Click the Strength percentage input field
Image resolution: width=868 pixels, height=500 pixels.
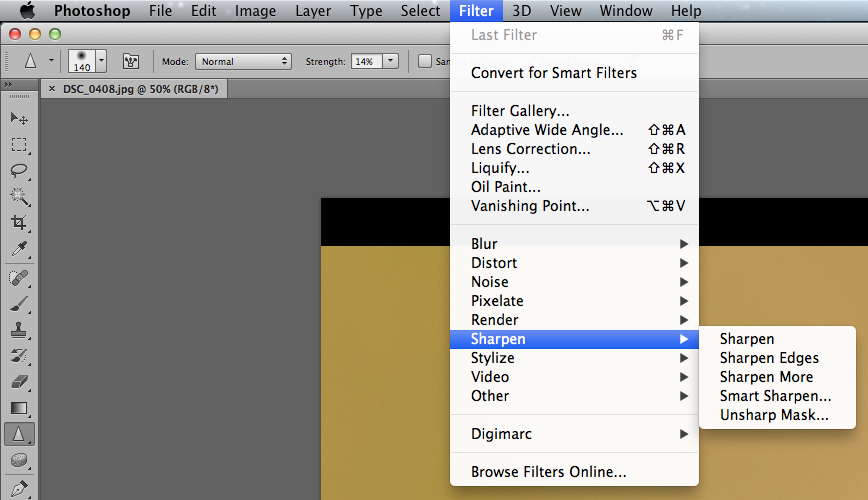coord(364,61)
